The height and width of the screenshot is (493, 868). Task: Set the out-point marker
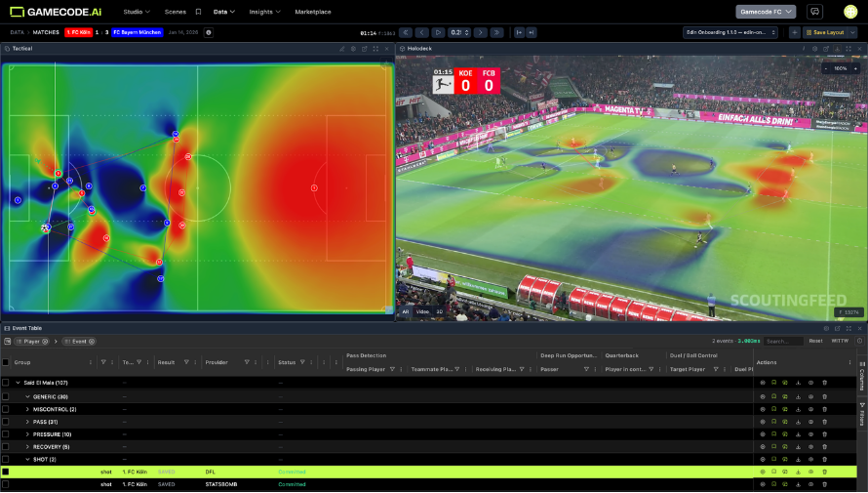click(x=532, y=32)
